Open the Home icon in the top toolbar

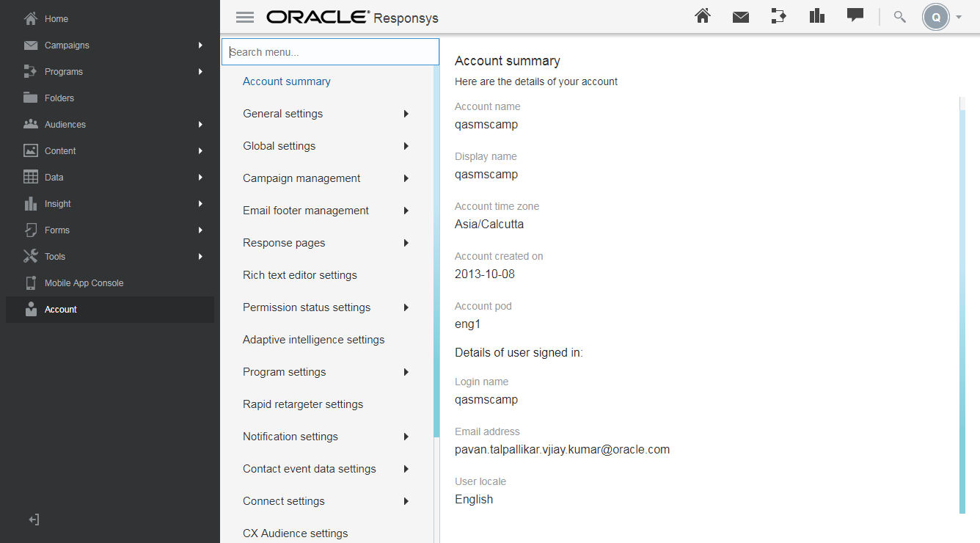click(702, 15)
